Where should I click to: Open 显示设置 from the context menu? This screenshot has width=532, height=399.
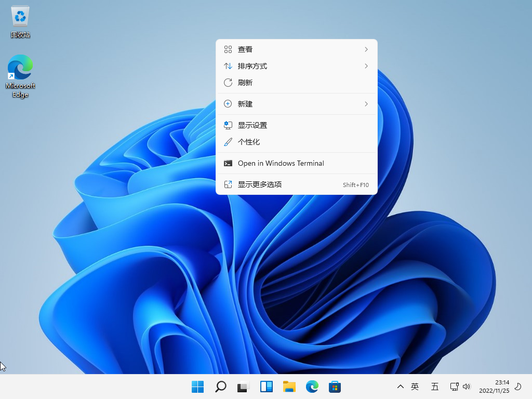(297, 126)
